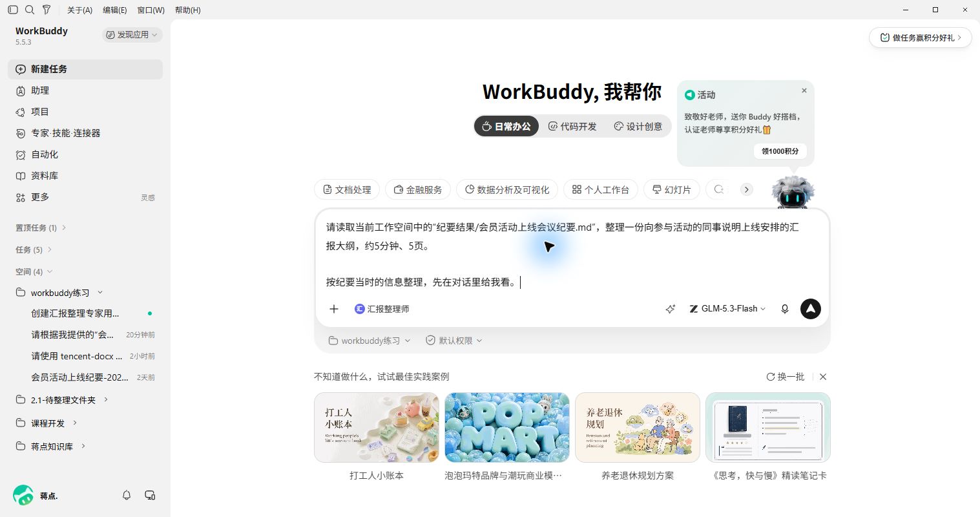Open the 默认权限 permissions dropdown
Image resolution: width=980 pixels, height=517 pixels.
(x=454, y=341)
